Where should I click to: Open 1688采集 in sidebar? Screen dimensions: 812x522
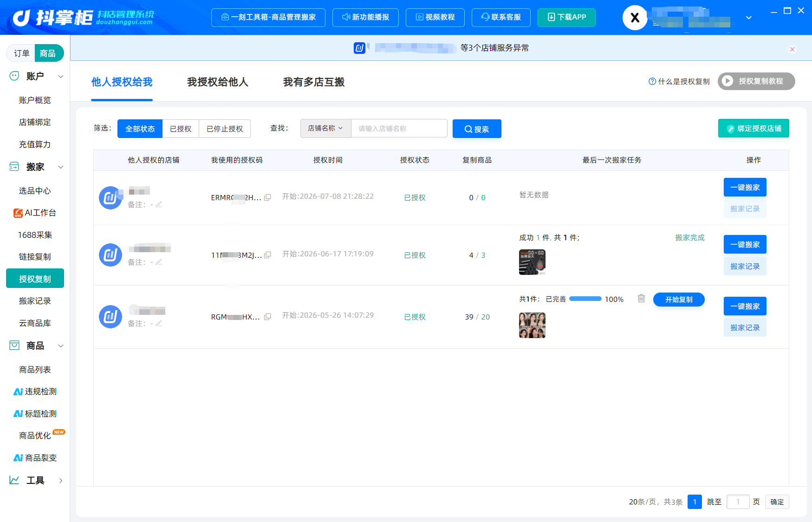click(x=35, y=235)
